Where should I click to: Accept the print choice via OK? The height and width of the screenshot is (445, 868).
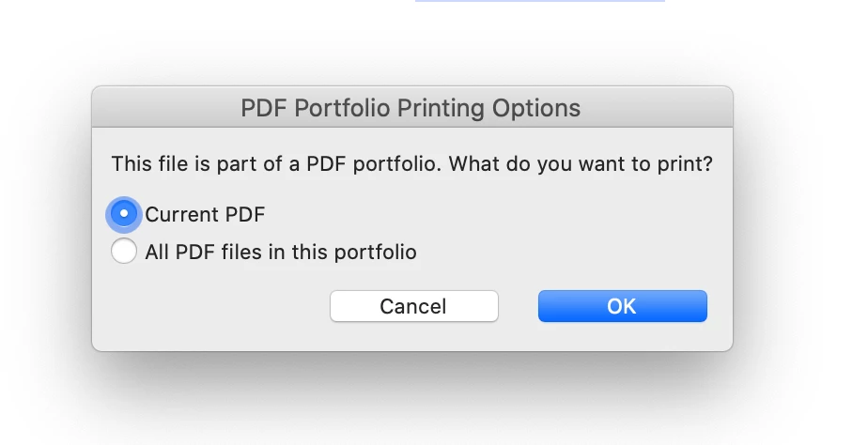pos(622,306)
